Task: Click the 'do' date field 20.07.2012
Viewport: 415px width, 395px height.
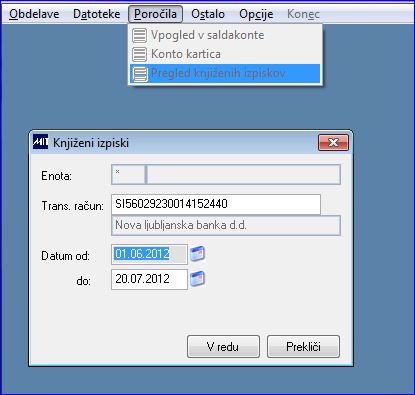Action: click(x=149, y=279)
